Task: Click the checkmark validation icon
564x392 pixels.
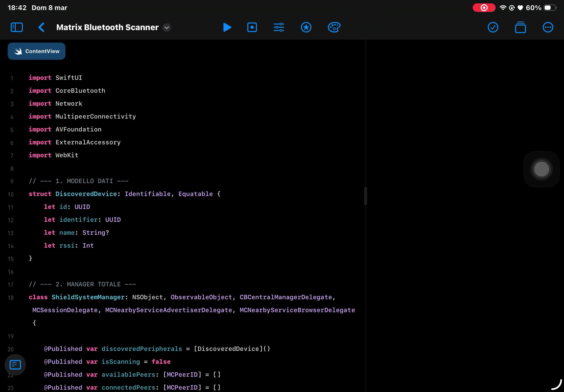Action: coord(493,27)
